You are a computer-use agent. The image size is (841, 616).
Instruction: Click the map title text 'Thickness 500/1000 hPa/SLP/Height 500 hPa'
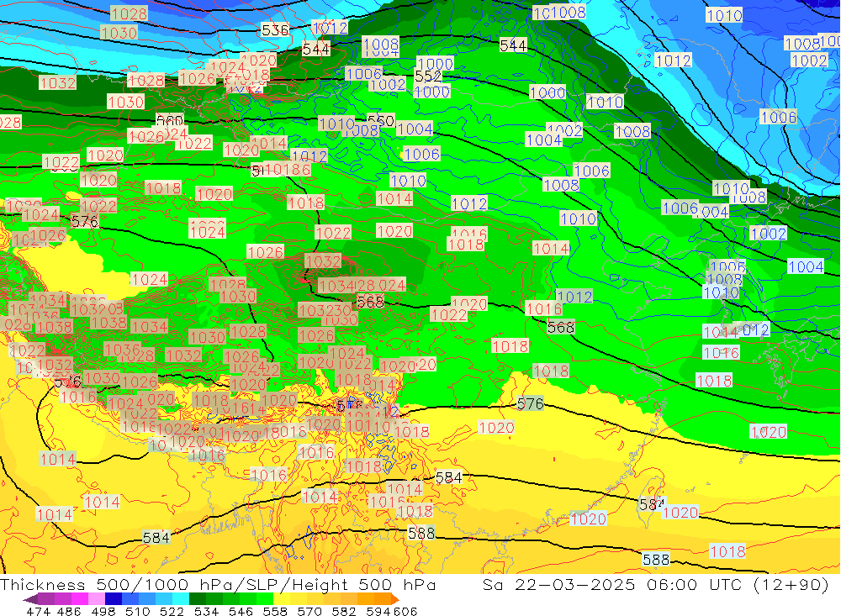(218, 584)
